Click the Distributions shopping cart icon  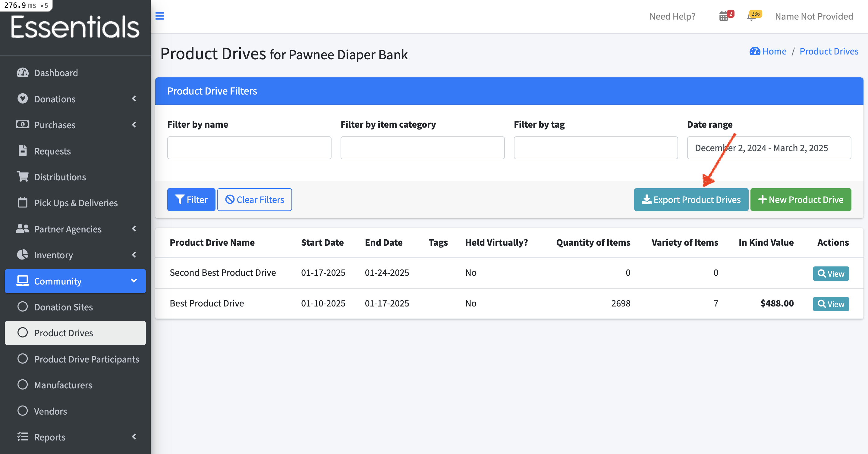coord(23,176)
